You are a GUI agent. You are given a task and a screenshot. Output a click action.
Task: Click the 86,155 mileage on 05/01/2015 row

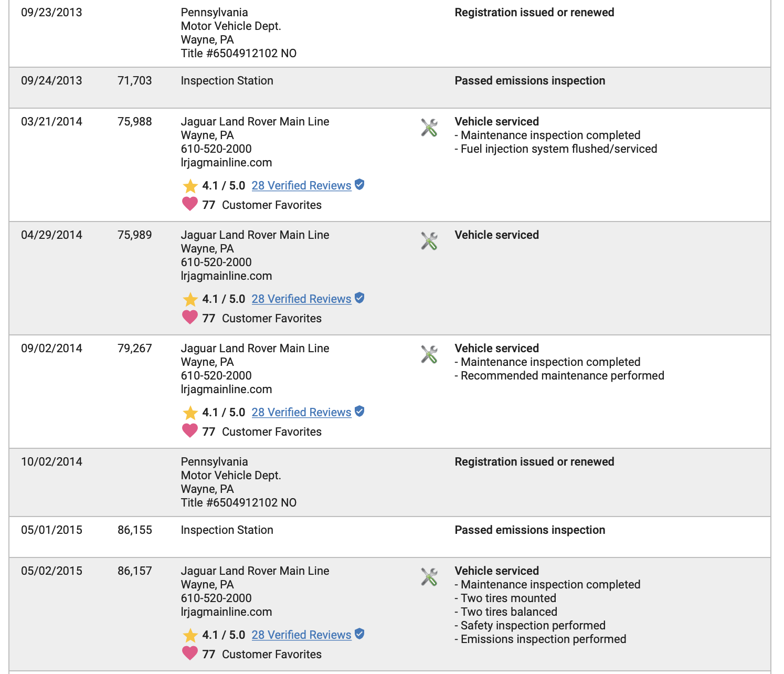click(x=135, y=530)
